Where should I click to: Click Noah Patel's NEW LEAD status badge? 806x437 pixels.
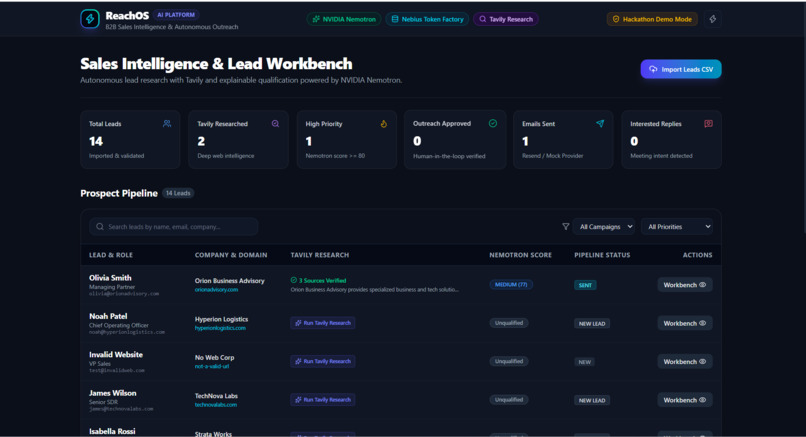[592, 323]
